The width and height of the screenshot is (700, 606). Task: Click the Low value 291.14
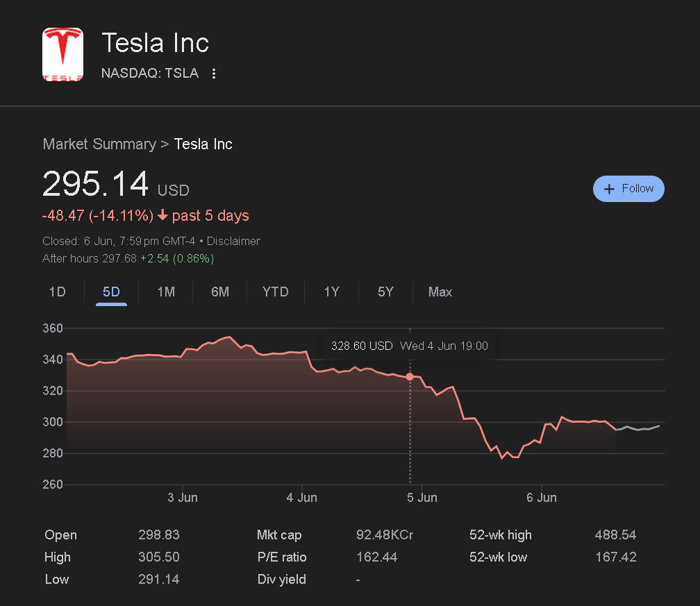(x=158, y=579)
